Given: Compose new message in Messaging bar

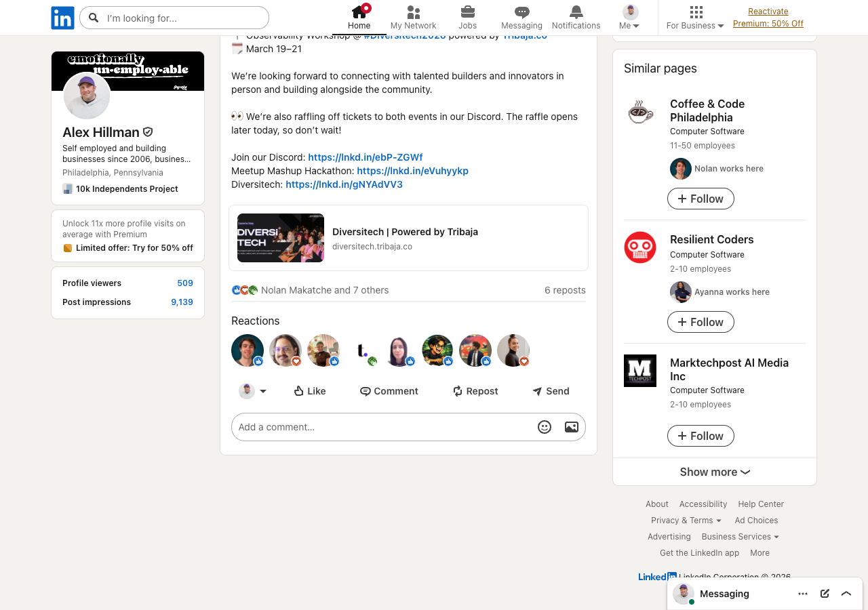Looking at the screenshot, I should tap(825, 594).
